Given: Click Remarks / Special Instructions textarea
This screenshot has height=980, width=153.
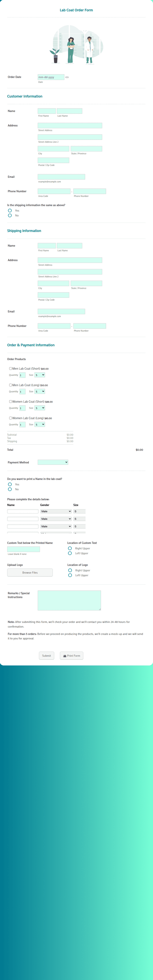Looking at the screenshot, I should [x=69, y=600].
